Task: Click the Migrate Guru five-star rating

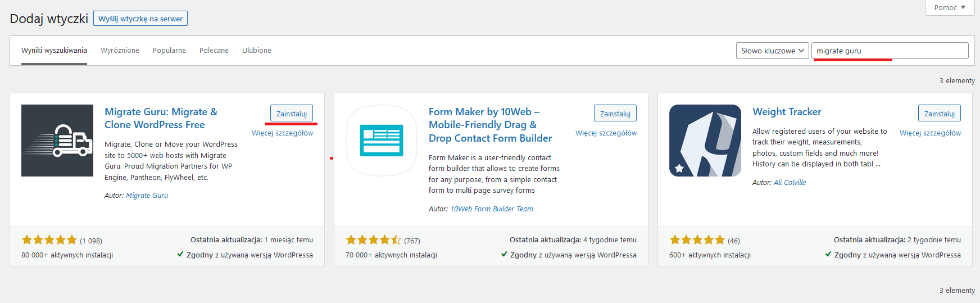Action: pyautogui.click(x=49, y=240)
